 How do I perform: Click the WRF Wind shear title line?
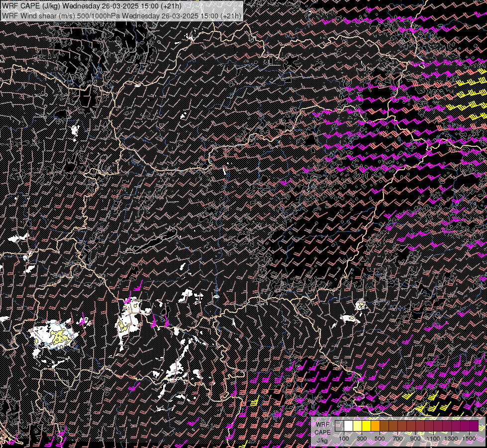click(x=121, y=15)
